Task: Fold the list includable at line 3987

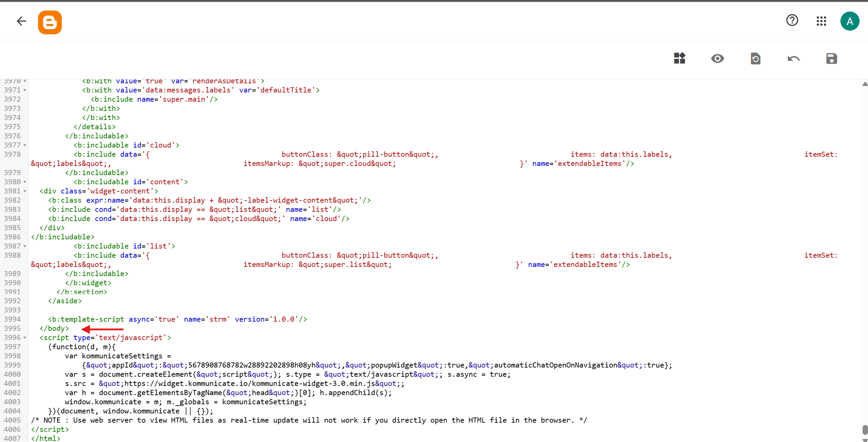Action: tap(25, 246)
